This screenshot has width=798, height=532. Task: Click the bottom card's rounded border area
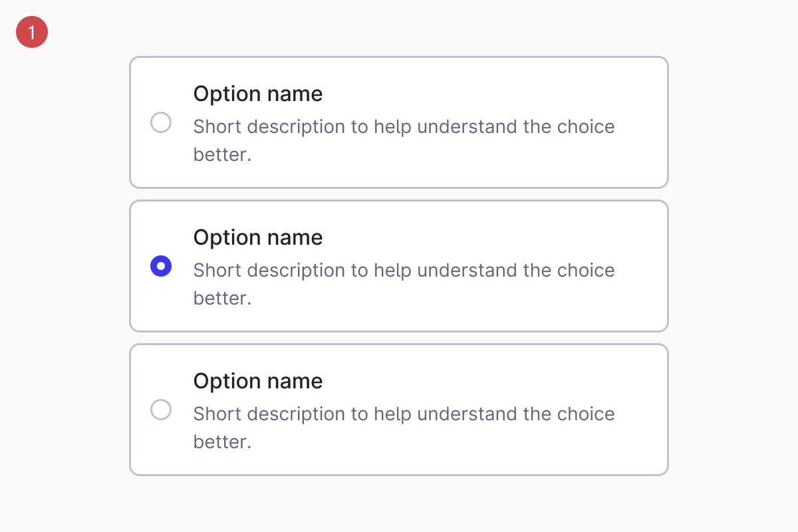pyautogui.click(x=399, y=473)
